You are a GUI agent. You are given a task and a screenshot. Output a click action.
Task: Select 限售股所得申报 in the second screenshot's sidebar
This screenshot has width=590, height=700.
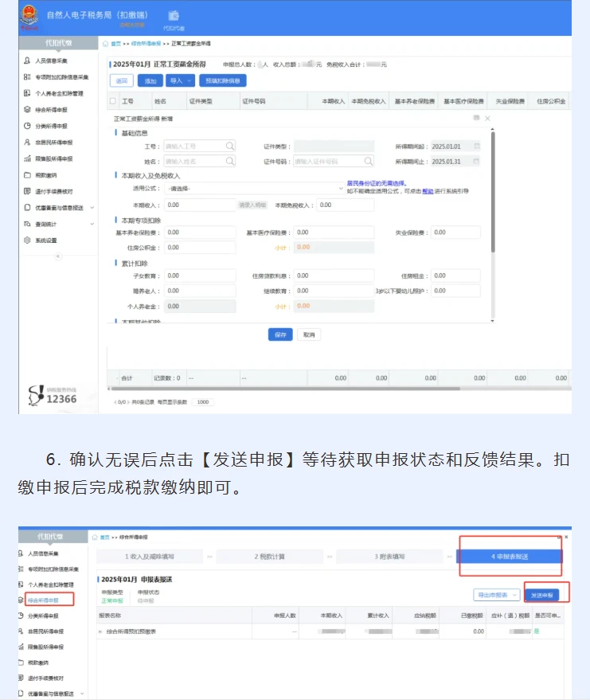[x=45, y=647]
